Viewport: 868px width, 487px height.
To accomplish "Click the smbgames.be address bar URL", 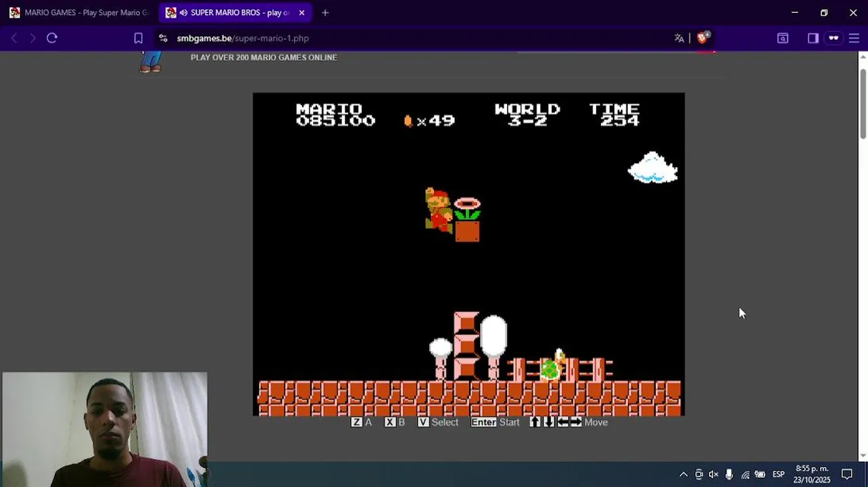I will point(243,39).
